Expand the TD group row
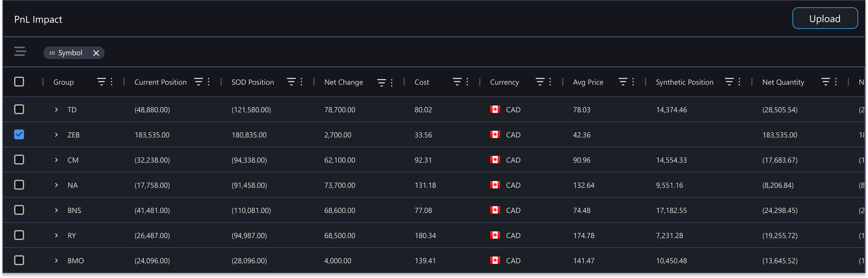 56,109
